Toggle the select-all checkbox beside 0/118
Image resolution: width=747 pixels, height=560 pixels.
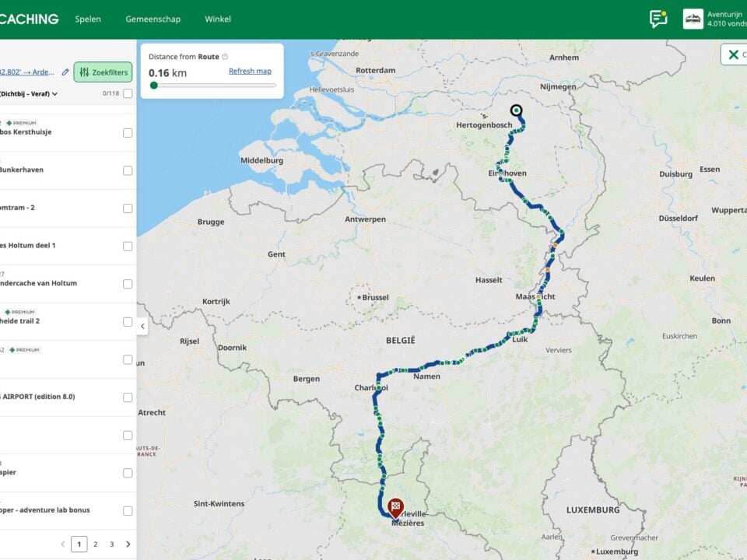(128, 93)
